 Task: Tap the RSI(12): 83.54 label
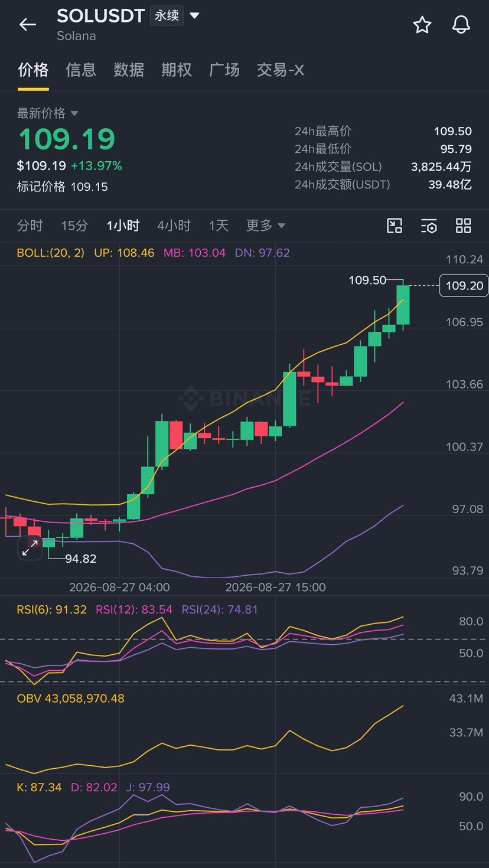[134, 609]
